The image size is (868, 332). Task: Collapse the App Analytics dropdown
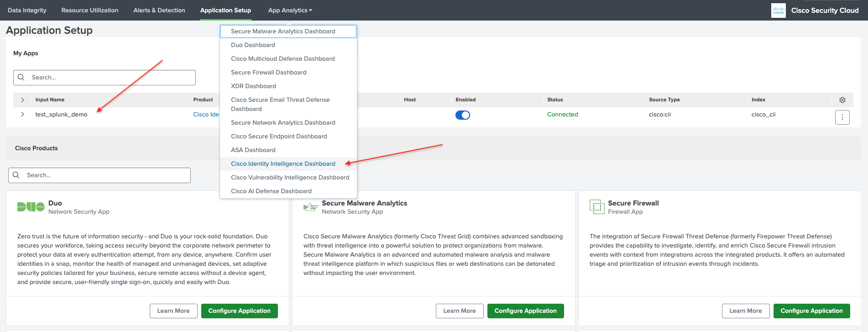click(290, 11)
